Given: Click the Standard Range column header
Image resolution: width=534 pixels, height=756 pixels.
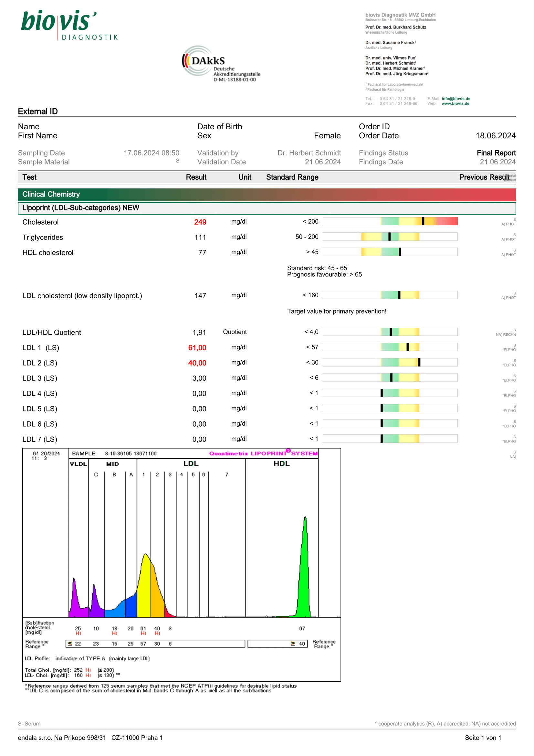Looking at the screenshot, I should click(292, 177).
